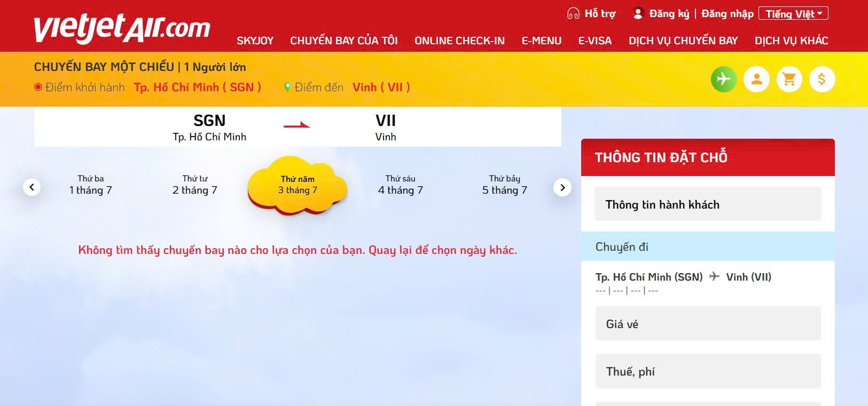Click Tp. Hồ Chí Minh (SGN) in booking panel
The width and height of the screenshot is (868, 406).
[649, 277]
